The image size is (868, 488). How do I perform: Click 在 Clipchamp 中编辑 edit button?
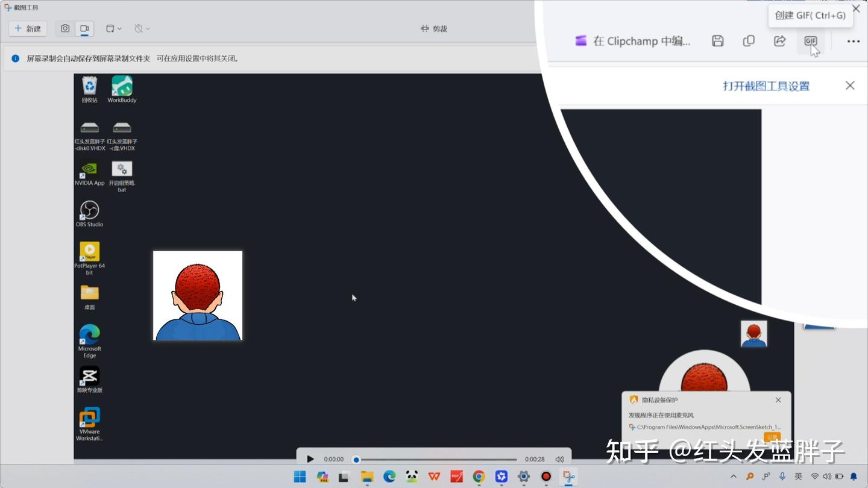click(x=633, y=41)
